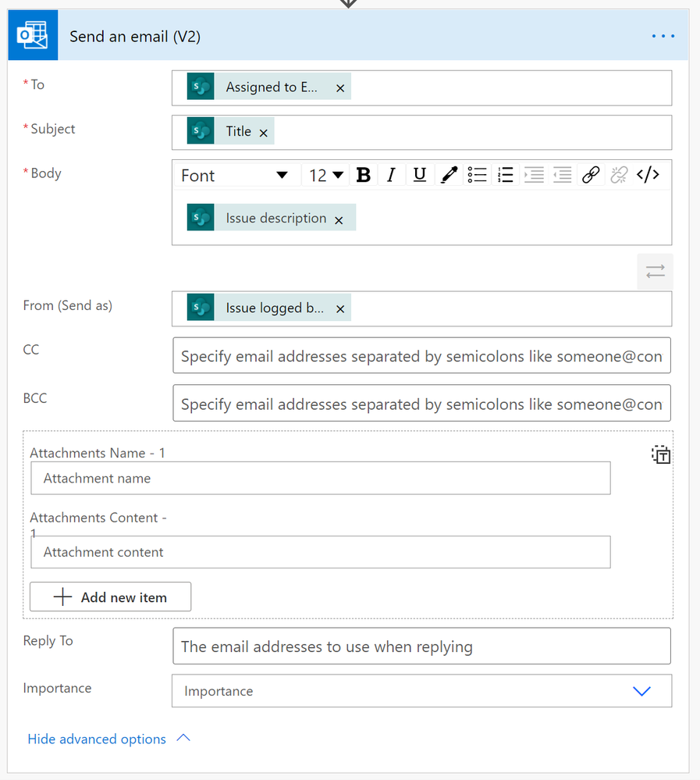Click the Reply To label
Screen dimensions: 700x780
(x=48, y=641)
